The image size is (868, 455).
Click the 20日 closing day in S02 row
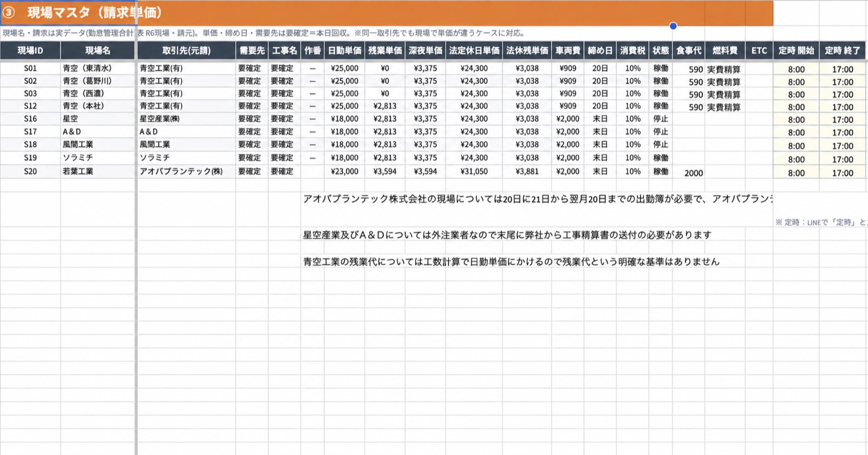600,81
